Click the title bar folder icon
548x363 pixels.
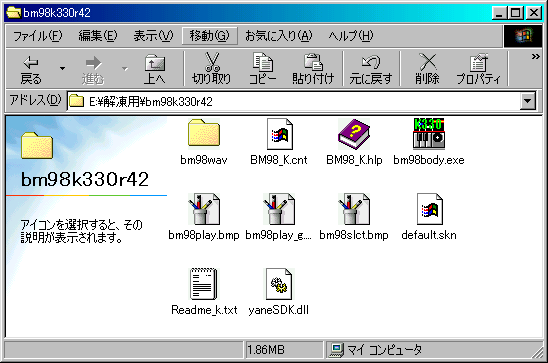(13, 13)
